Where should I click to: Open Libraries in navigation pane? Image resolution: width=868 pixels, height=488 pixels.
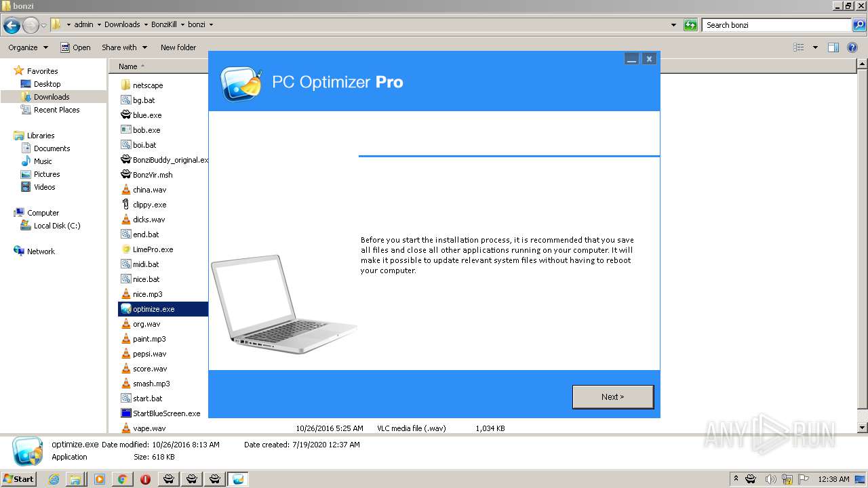point(41,136)
